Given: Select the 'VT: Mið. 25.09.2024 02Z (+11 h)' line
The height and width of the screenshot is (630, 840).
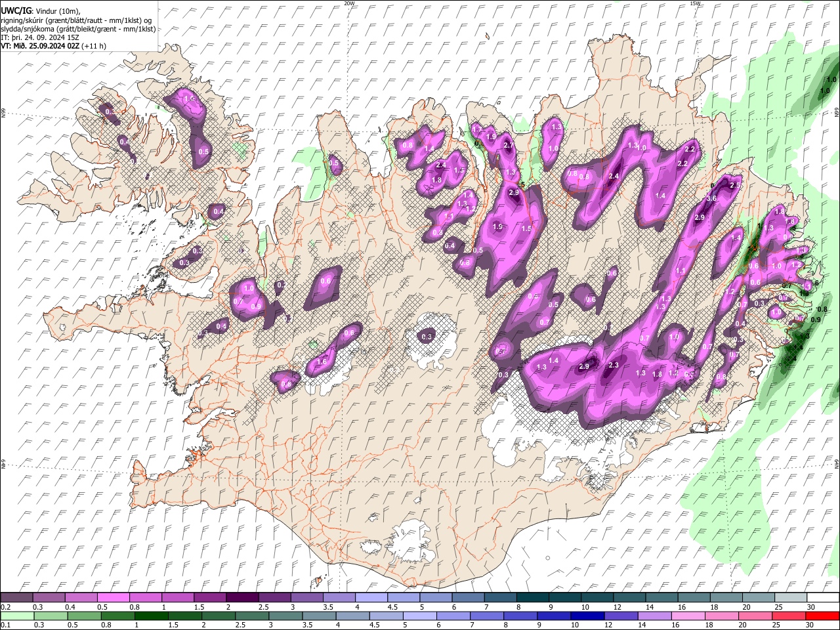Looking at the screenshot, I should 53,46.
